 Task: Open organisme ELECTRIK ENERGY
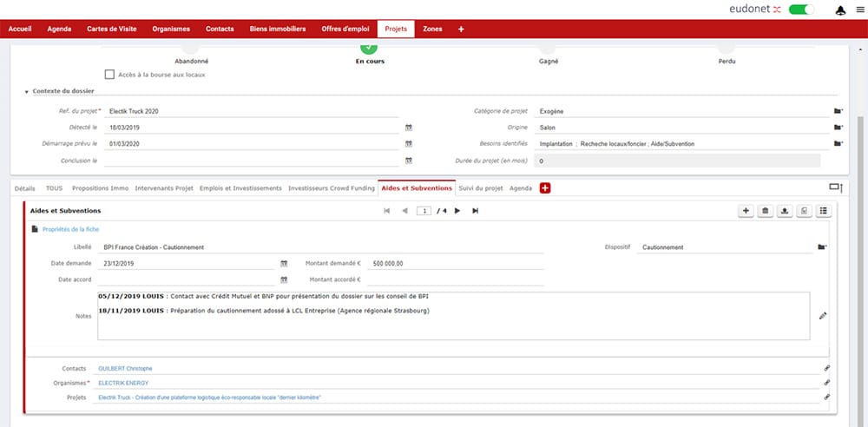pos(123,383)
